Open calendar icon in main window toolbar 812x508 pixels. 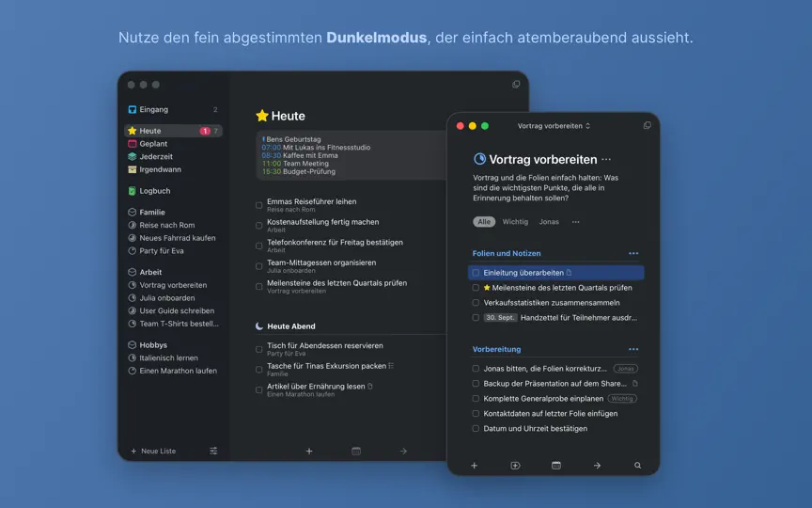click(x=356, y=451)
